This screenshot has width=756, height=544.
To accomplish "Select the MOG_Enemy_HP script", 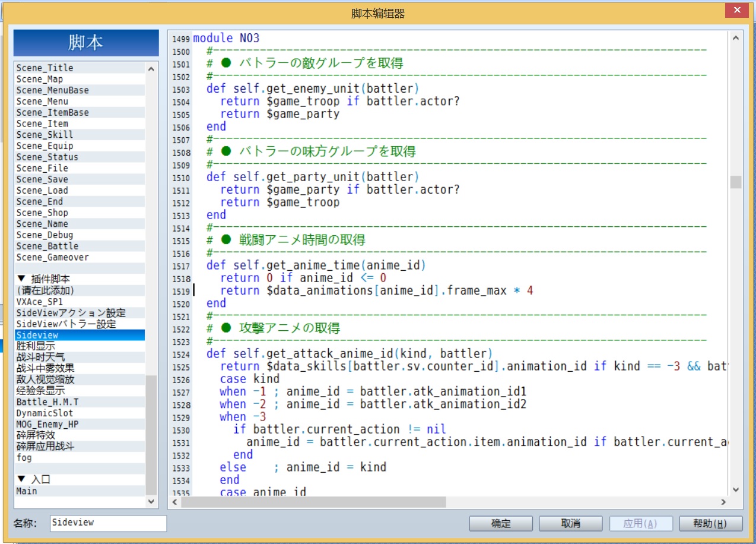I will tap(80, 425).
